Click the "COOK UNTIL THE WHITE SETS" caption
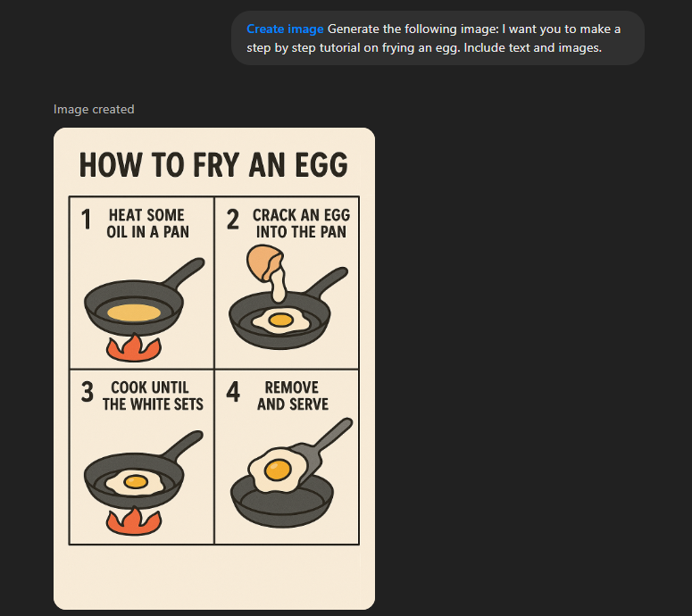692x616 pixels. (x=153, y=395)
